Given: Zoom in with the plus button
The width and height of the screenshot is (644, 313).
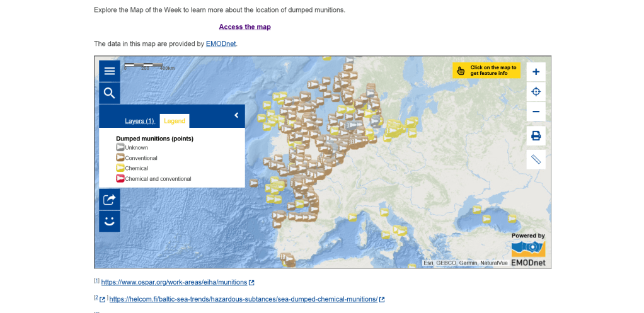Looking at the screenshot, I should [x=536, y=72].
